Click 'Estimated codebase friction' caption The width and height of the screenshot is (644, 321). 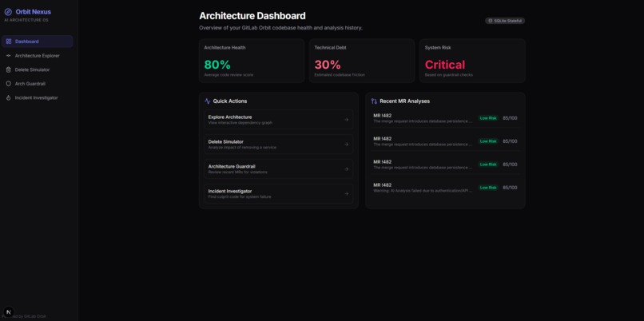(x=340, y=75)
